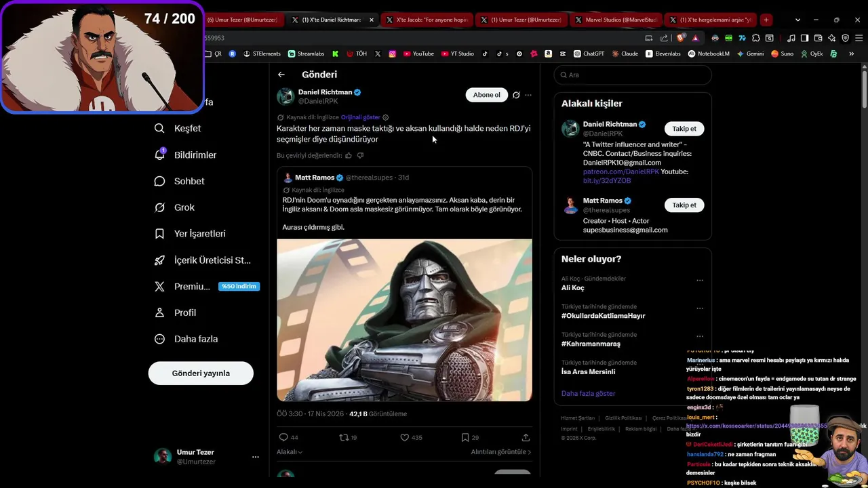Viewport: 868px width, 488px height.
Task: Open post options three-dot menu
Action: coord(528,95)
